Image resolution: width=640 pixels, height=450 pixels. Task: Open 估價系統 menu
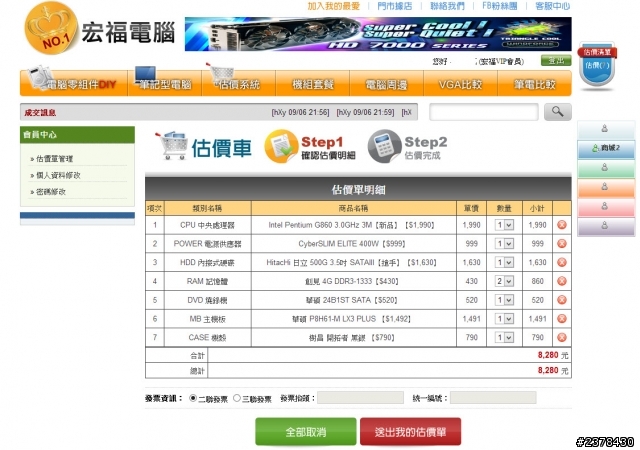(x=239, y=83)
